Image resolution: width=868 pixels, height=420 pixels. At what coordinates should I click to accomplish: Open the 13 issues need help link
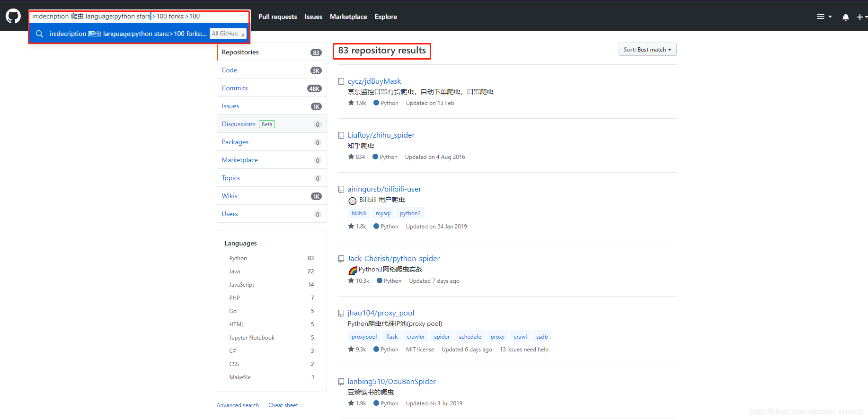click(524, 350)
